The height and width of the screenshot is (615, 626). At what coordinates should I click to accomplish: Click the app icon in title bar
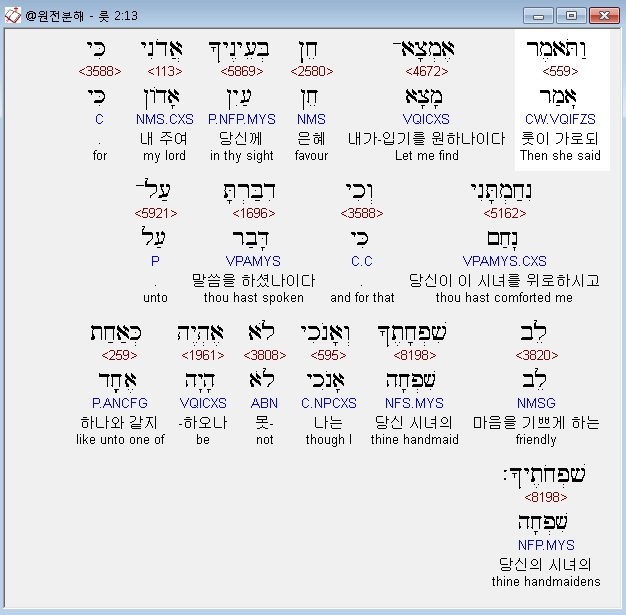12,16
